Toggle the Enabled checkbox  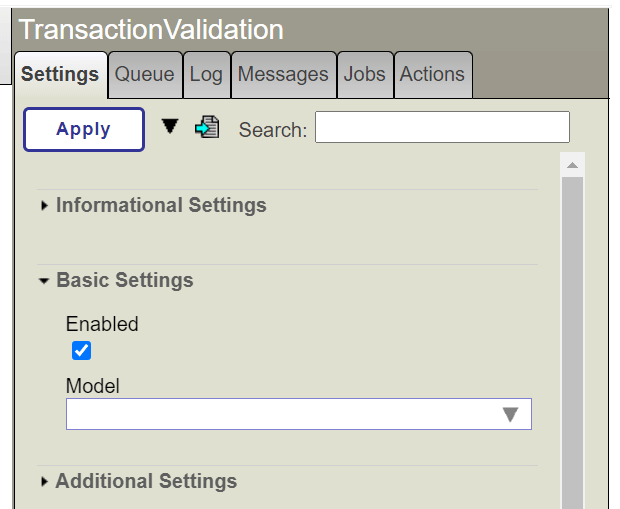82,350
